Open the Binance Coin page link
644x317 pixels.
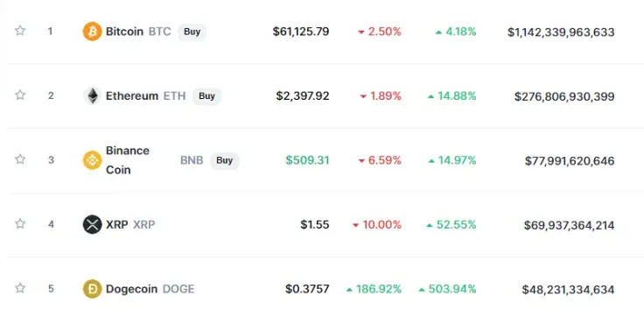128,160
